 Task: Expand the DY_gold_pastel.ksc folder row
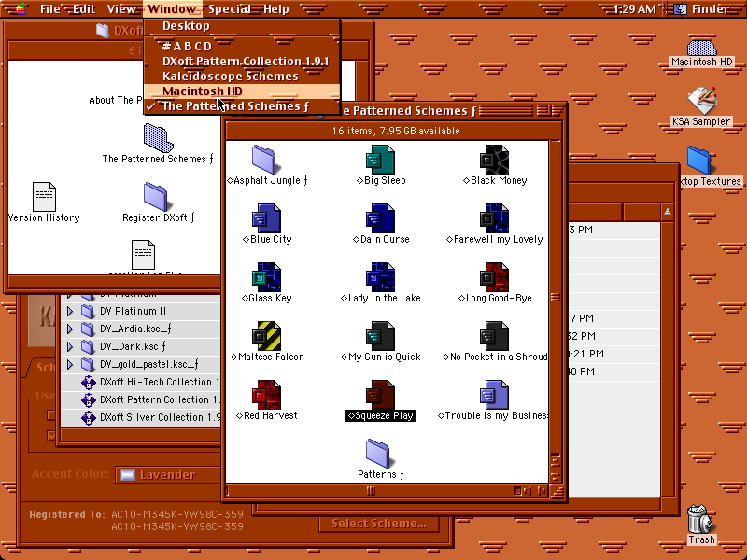click(69, 364)
